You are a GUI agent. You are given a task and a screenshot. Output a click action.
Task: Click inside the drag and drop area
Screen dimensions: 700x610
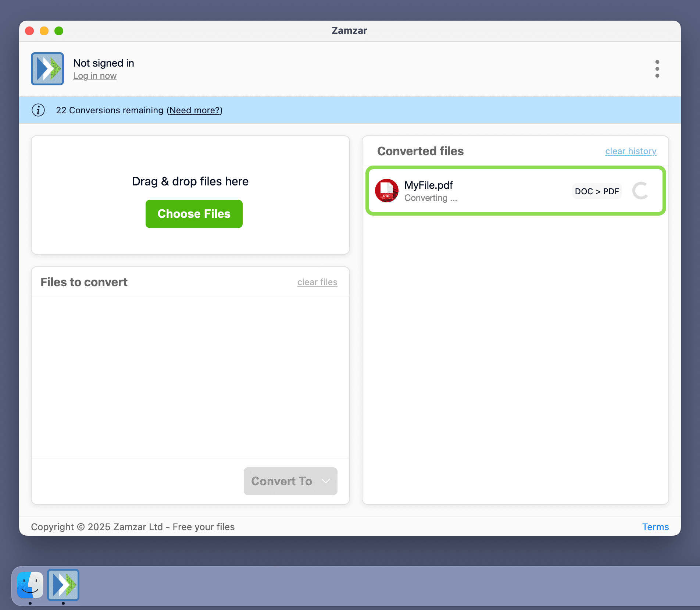click(190, 181)
